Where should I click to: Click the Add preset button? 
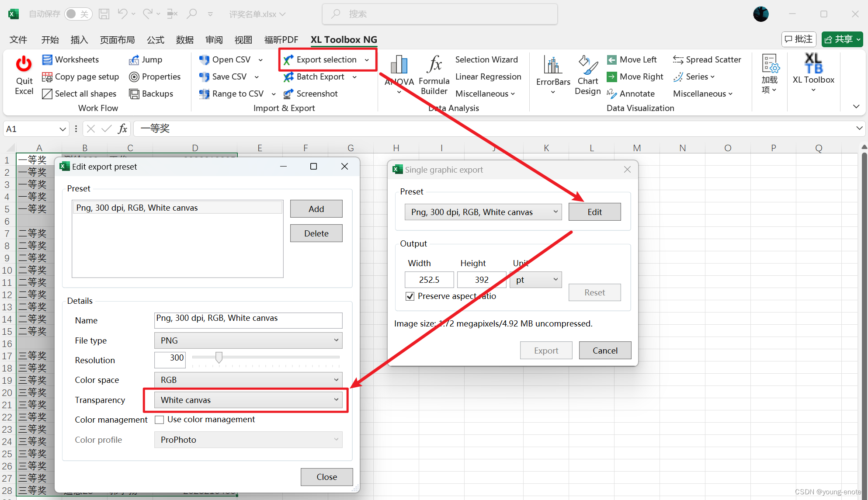pyautogui.click(x=316, y=209)
